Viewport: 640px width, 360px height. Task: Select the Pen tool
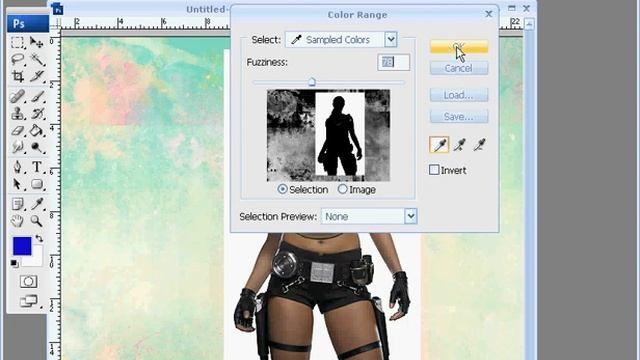pos(17,167)
